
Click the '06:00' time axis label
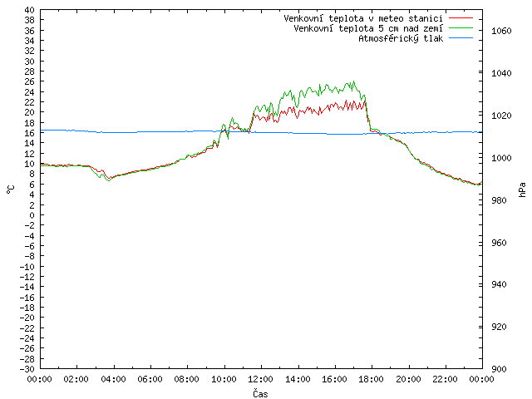tap(150, 379)
